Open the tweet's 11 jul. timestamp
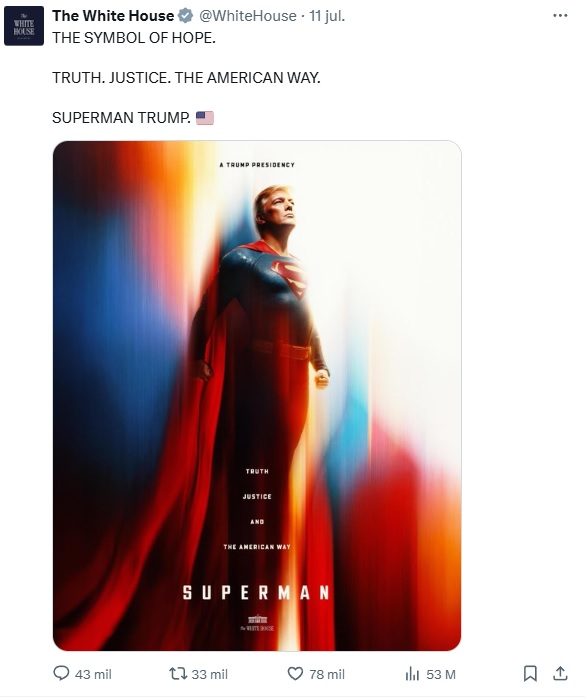The height and width of the screenshot is (697, 585). [327, 16]
